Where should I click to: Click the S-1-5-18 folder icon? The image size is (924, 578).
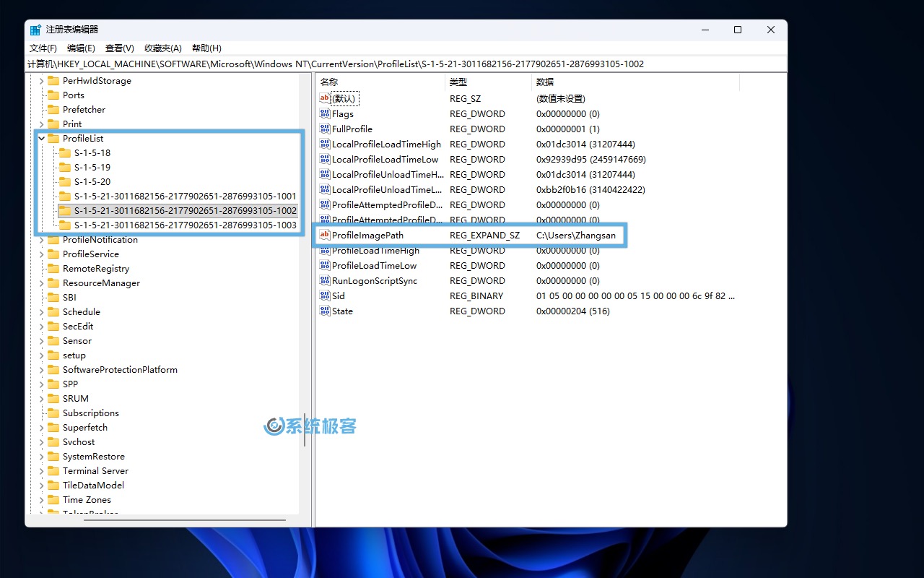65,152
